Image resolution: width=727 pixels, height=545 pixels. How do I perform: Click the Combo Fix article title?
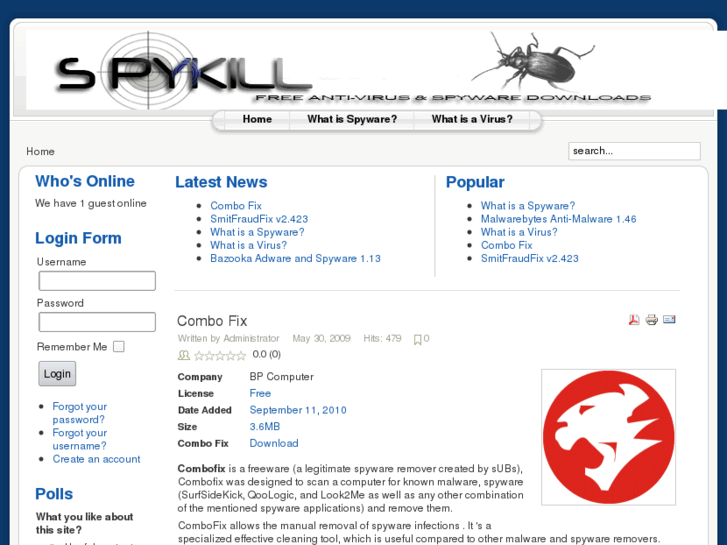point(212,321)
